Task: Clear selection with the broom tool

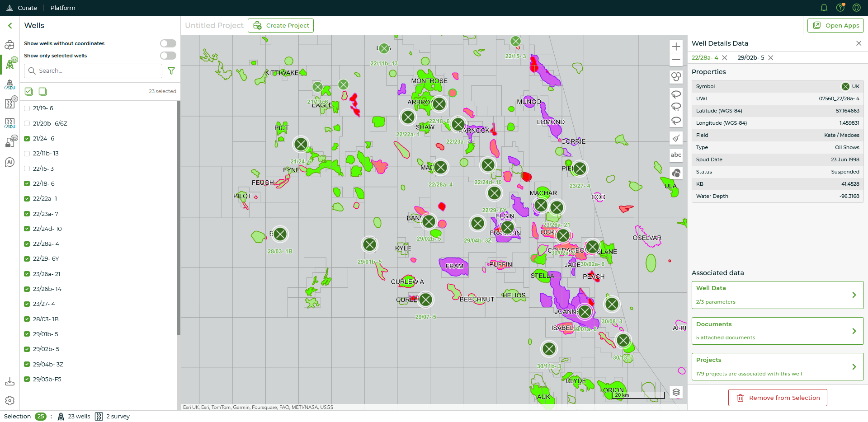Action: [676, 138]
